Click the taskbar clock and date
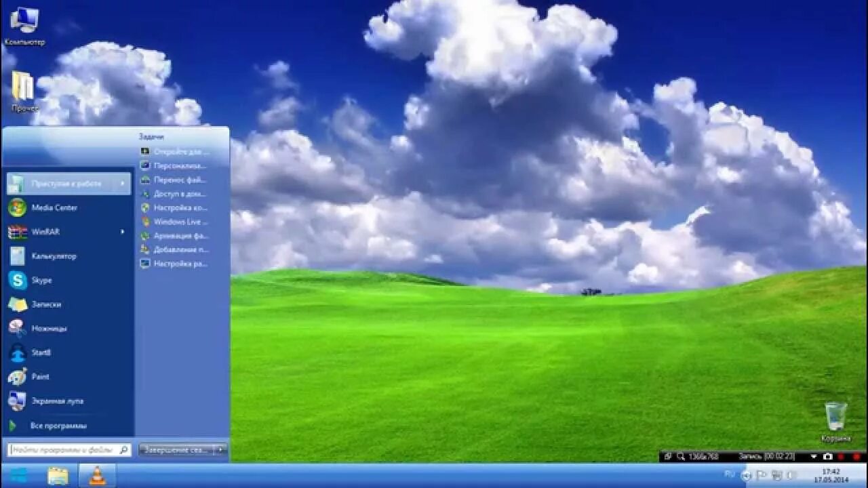This screenshot has height=488, width=868. tap(831, 476)
